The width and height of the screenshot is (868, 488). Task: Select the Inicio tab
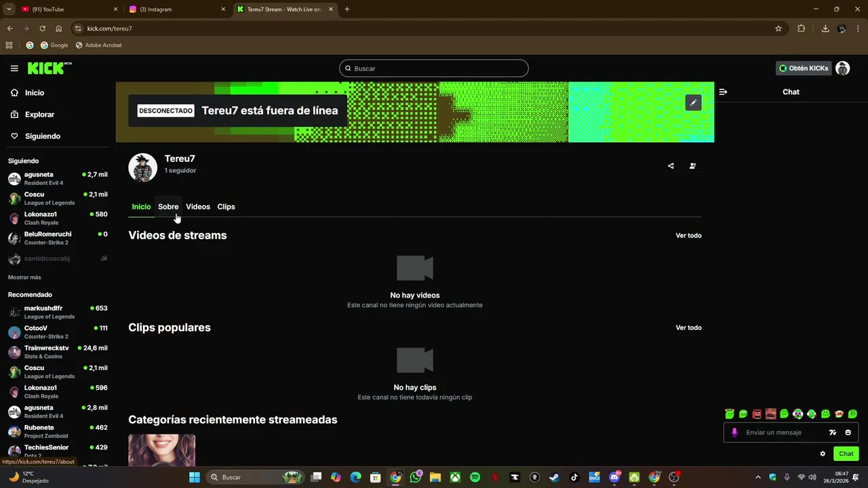141,207
